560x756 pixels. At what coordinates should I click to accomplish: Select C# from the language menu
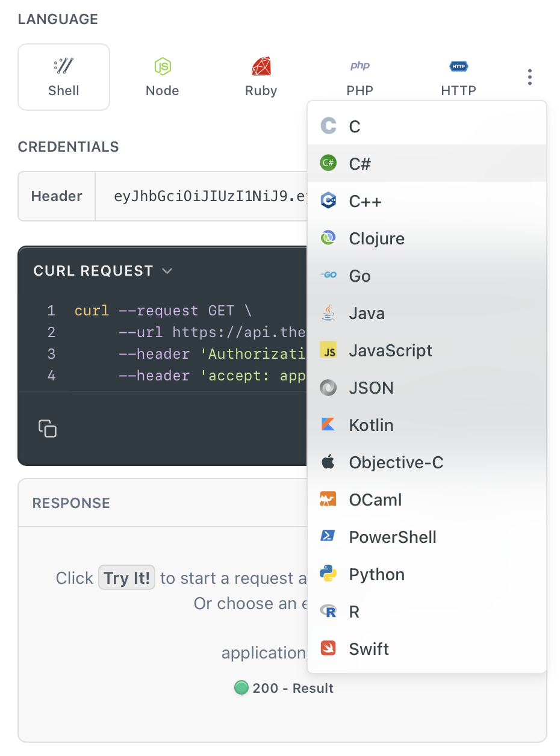[427, 163]
